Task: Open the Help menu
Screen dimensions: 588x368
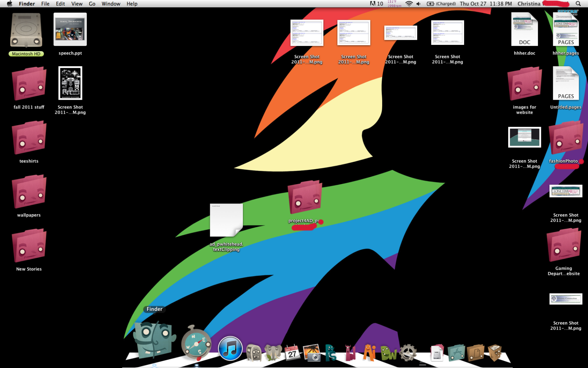Action: pos(132,4)
